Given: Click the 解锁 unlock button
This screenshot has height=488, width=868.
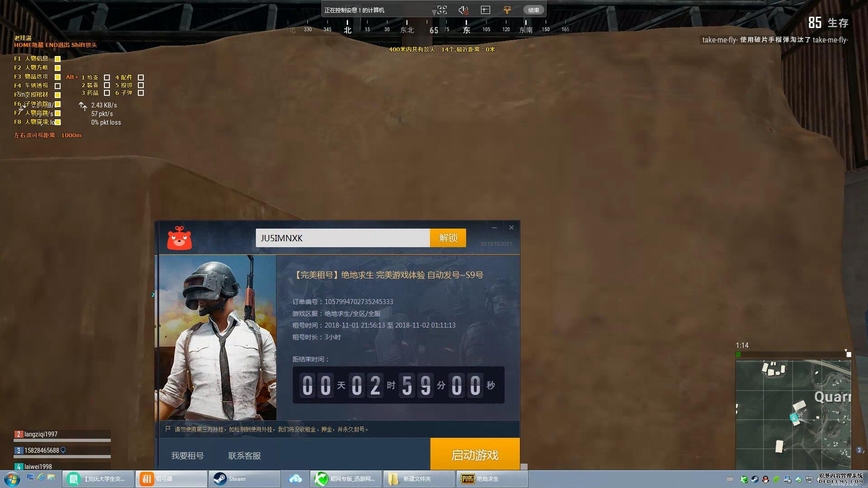Looking at the screenshot, I should pos(448,238).
